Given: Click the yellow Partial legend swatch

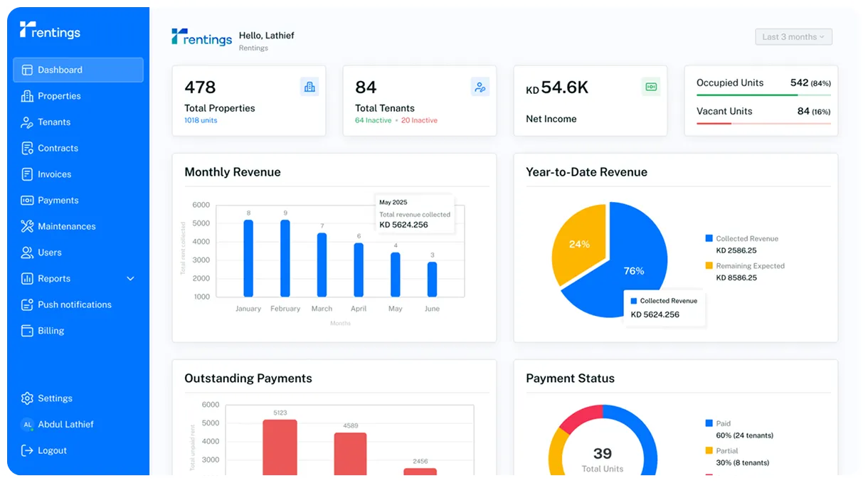Looking at the screenshot, I should point(709,451).
